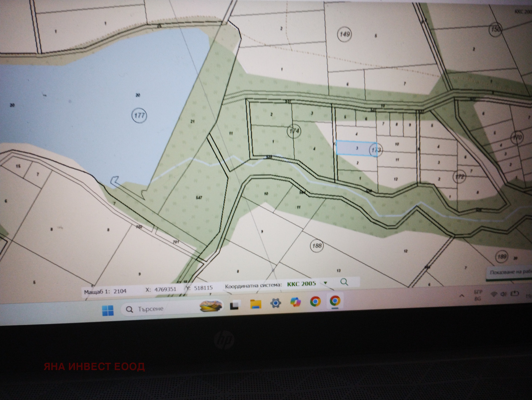Open the Windows Start menu
The width and height of the screenshot is (532, 400).
(108, 310)
